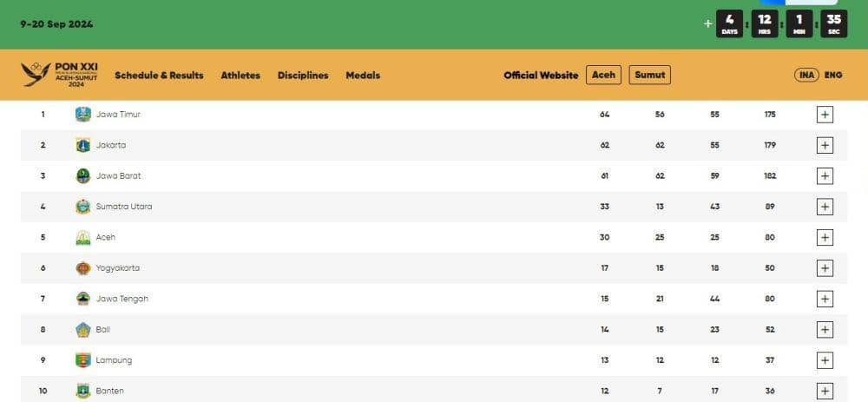
Task: Switch language to INA
Action: [806, 75]
